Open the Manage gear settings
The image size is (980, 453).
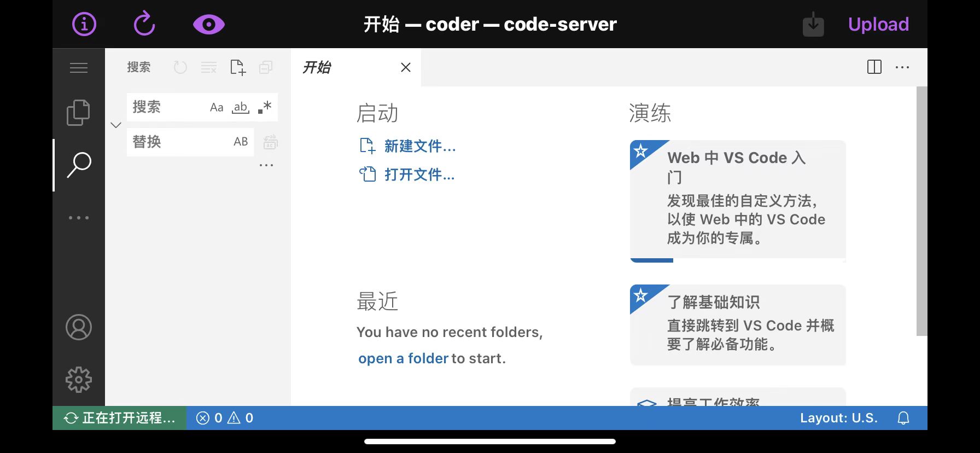click(79, 380)
